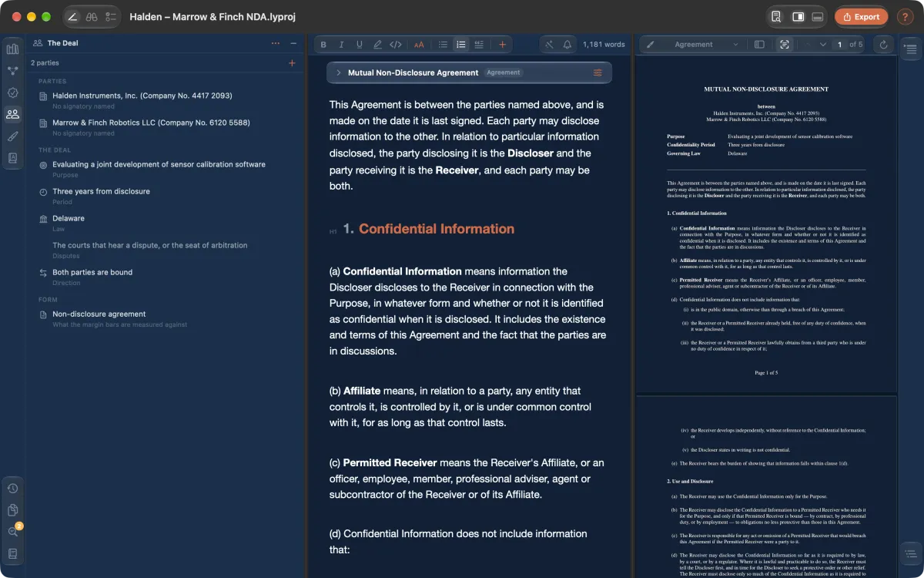Screen dimensions: 924x578
Task: Apply bold formatting
Action: click(x=323, y=45)
